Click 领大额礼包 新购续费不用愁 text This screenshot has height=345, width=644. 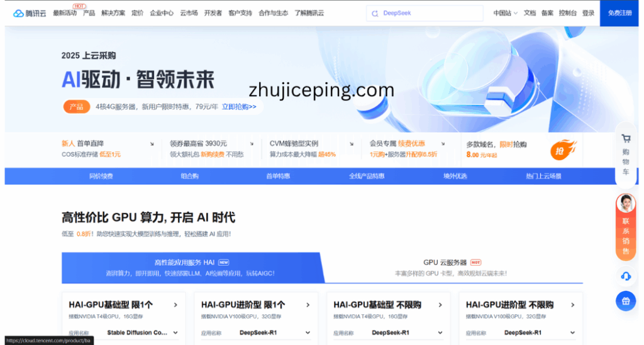coord(206,155)
